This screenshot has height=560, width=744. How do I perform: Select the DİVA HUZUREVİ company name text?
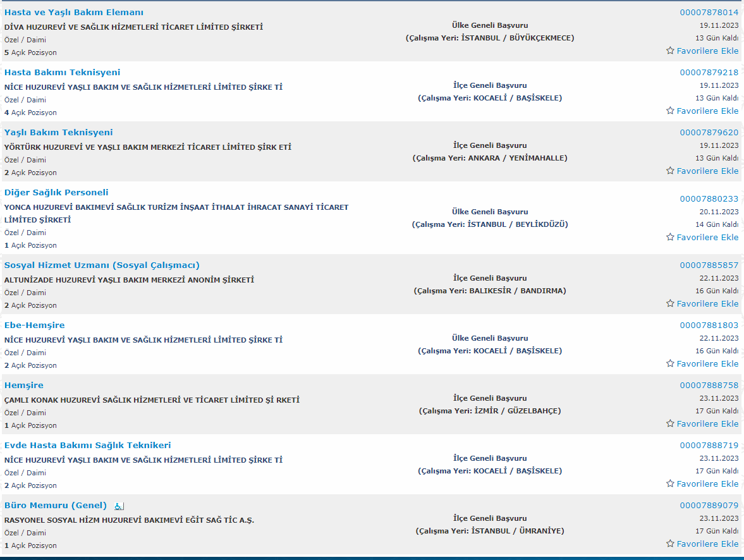click(133, 27)
